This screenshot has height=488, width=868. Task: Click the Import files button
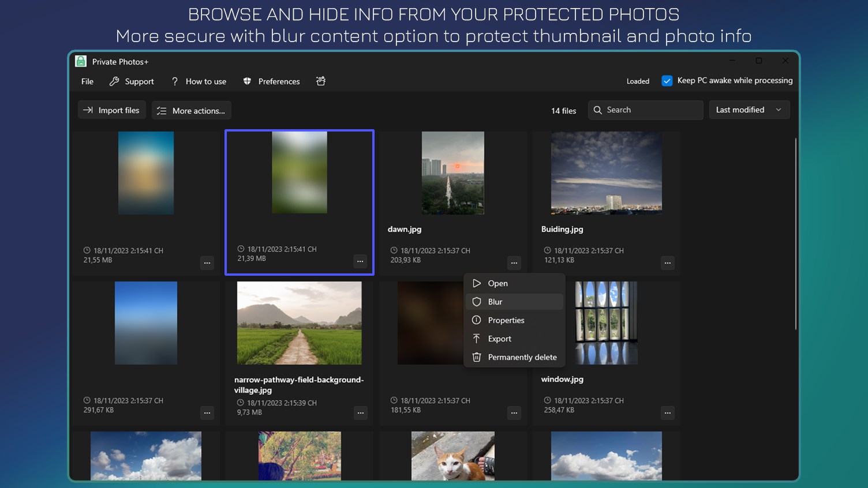[x=112, y=110]
